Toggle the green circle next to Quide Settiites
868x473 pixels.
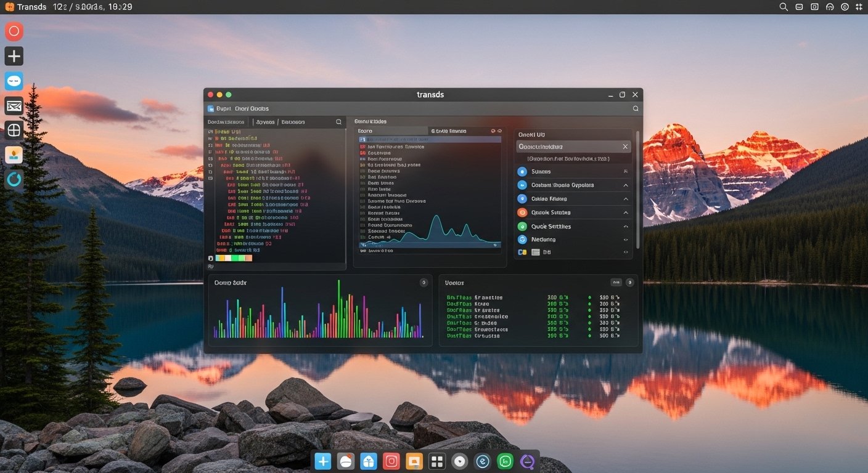pos(522,227)
